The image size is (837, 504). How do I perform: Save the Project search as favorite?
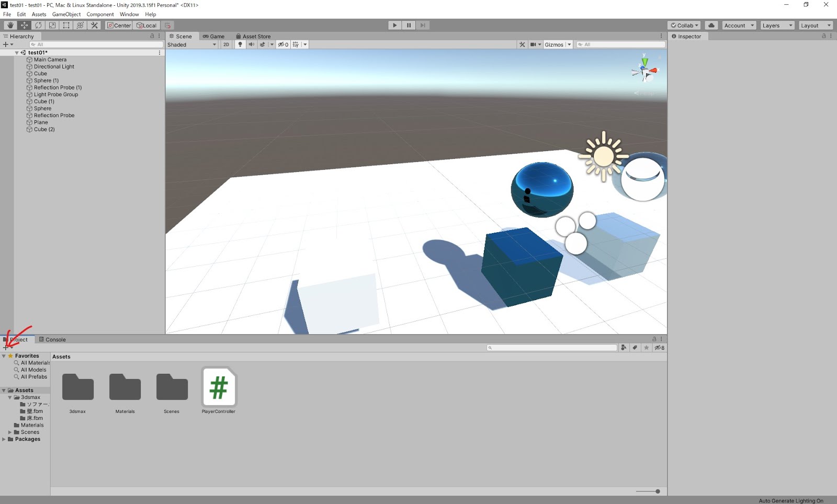point(647,348)
